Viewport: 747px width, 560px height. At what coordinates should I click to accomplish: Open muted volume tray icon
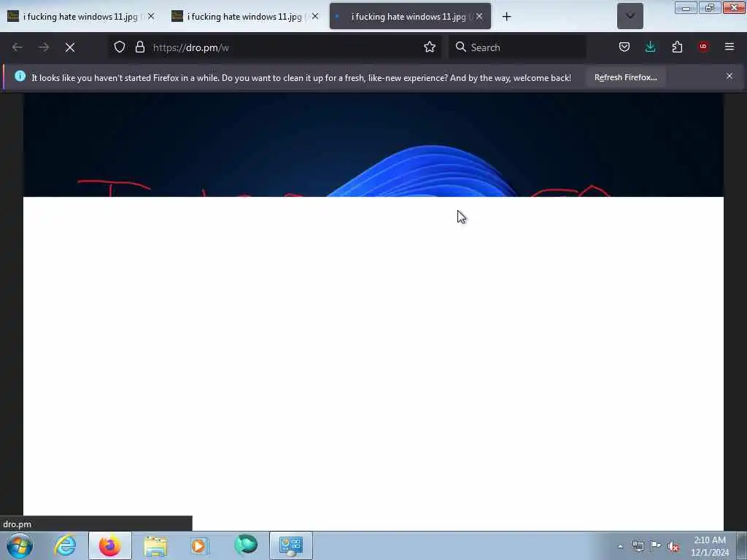(673, 547)
